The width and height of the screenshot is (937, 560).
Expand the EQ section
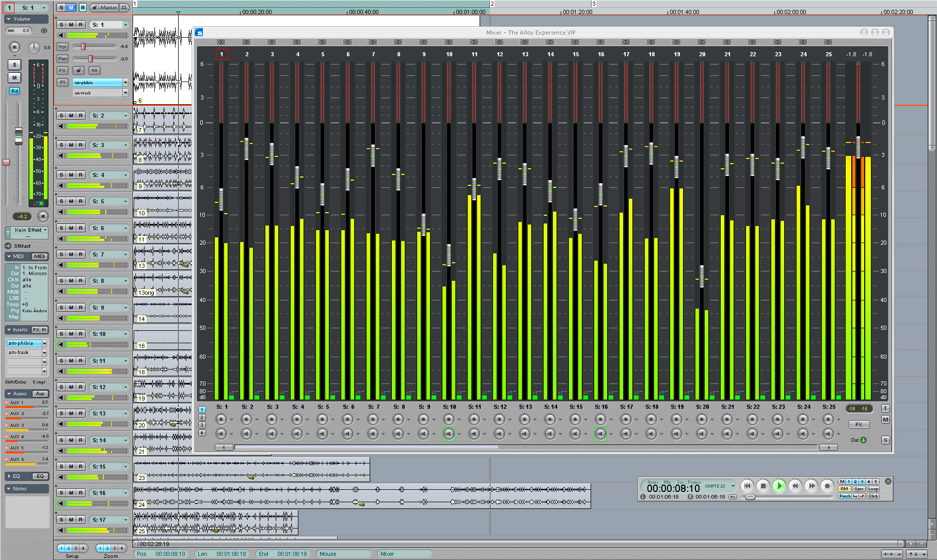(9, 476)
